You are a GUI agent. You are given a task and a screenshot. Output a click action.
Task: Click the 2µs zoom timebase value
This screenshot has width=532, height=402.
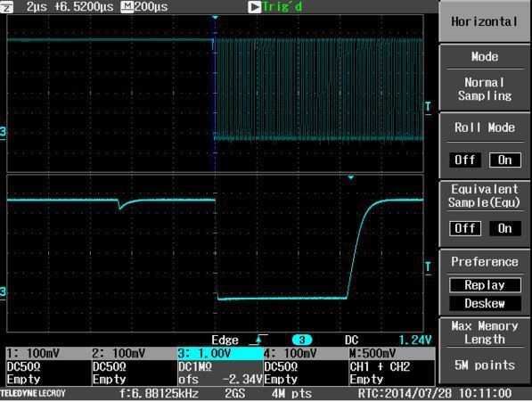[37, 7]
